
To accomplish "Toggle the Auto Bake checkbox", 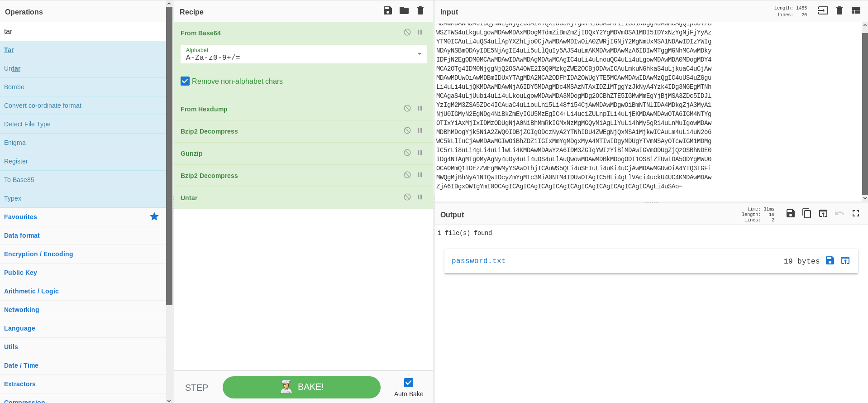I will point(409,383).
